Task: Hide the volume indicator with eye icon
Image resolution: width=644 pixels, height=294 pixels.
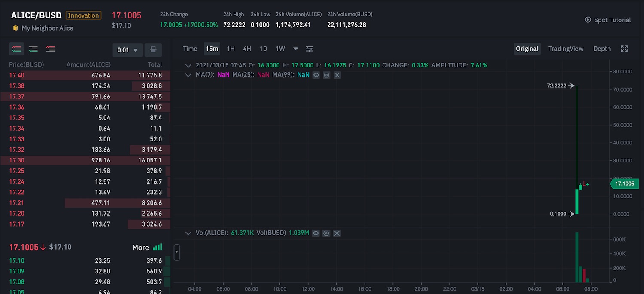Action: click(x=316, y=233)
